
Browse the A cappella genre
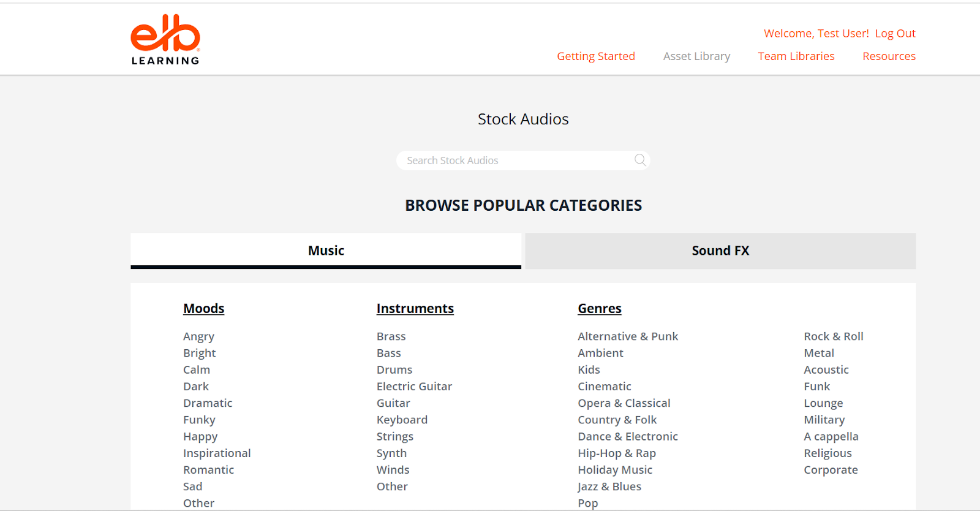(x=831, y=436)
